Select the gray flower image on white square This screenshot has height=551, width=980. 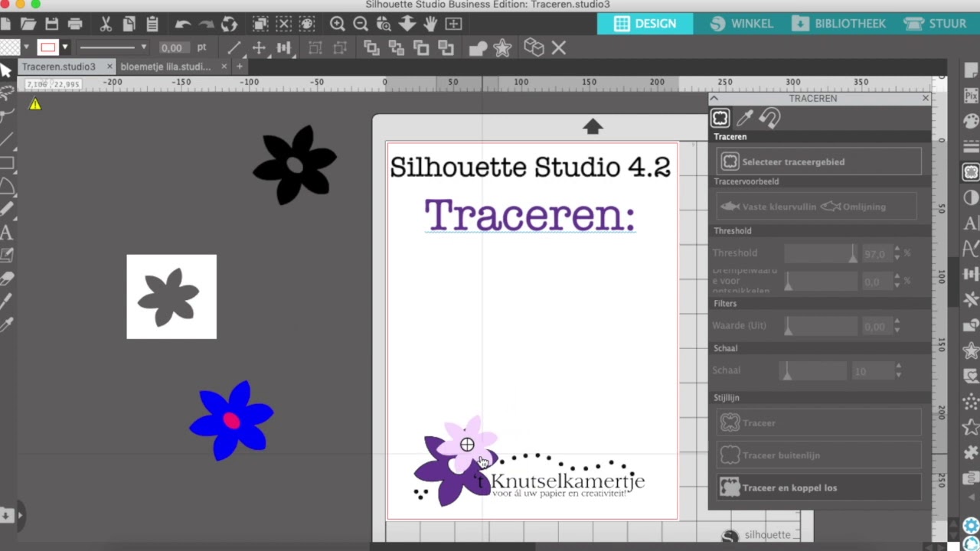(171, 296)
